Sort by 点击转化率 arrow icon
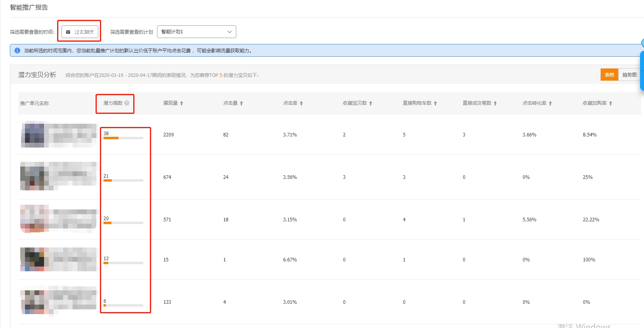644x328 pixels. 550,104
